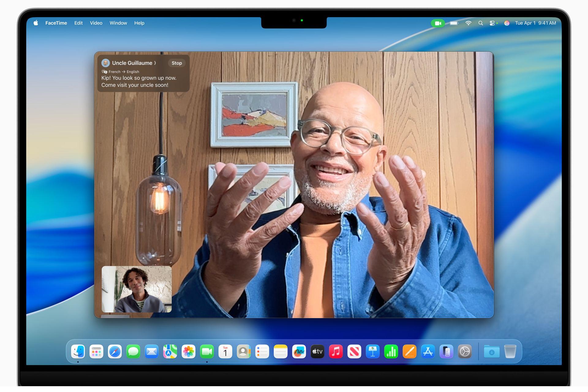Activate Siri from menu bar
The width and height of the screenshot is (588, 392).
pos(507,23)
